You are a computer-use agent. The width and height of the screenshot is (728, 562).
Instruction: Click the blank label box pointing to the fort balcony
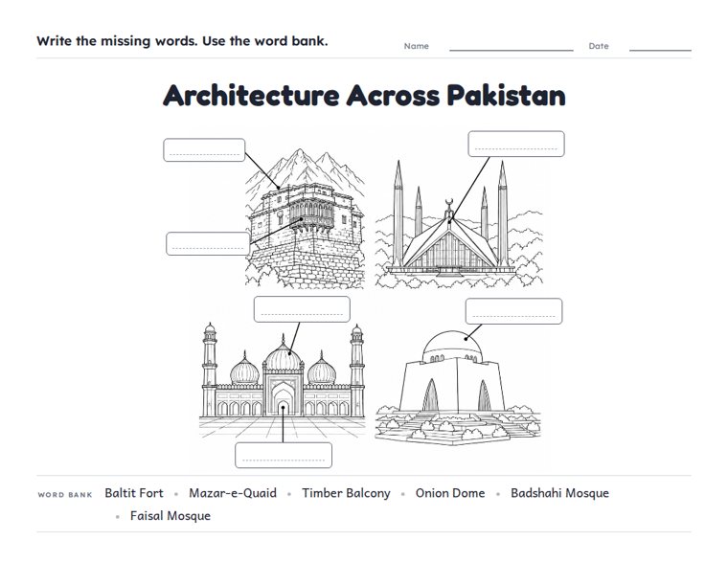tap(208, 243)
